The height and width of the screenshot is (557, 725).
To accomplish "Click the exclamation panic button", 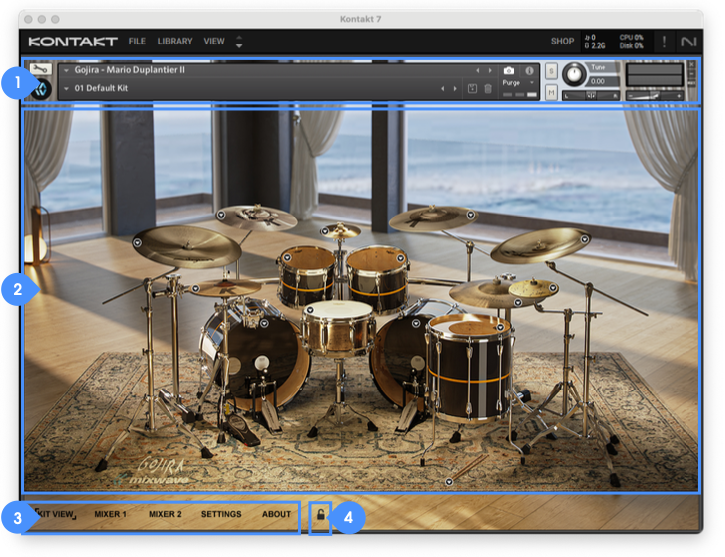I will 662,41.
